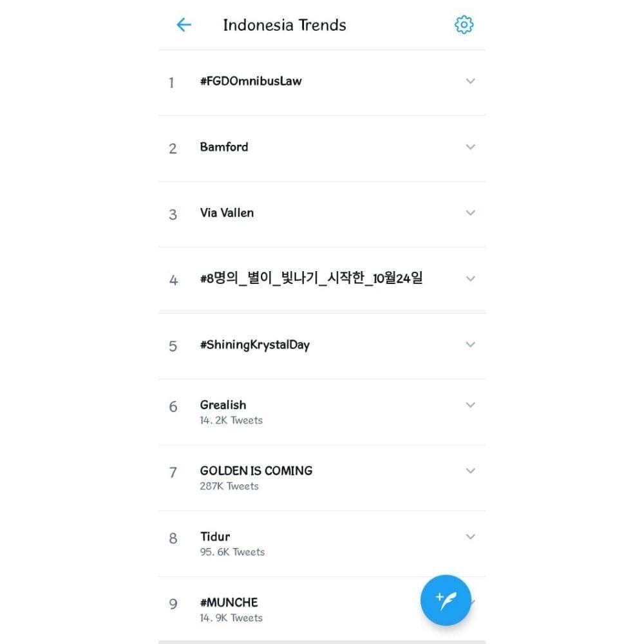This screenshot has width=644, height=644.
Task: Open chevron for GOLDEN IS COMING
Action: coord(470,471)
